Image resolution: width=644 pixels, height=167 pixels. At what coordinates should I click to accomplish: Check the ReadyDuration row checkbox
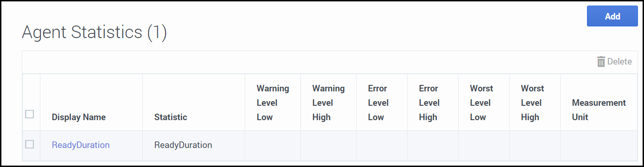pyautogui.click(x=30, y=144)
